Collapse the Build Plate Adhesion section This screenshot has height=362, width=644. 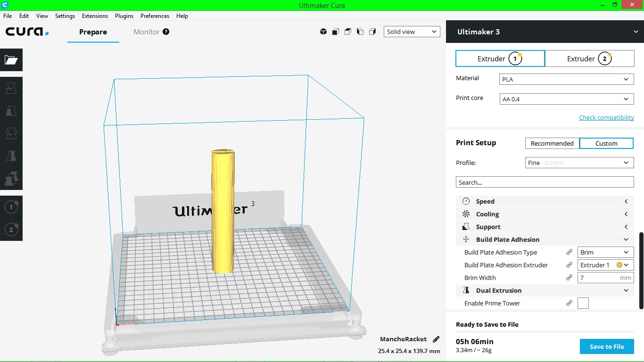545,239
